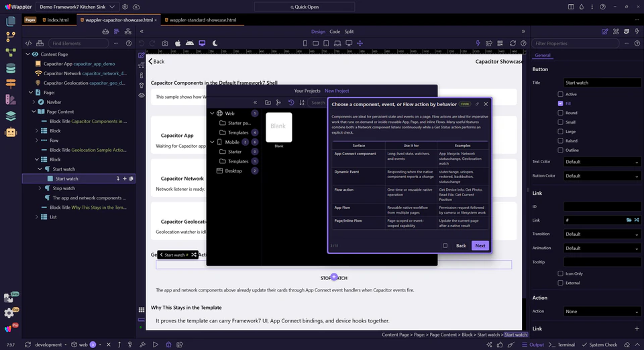Click Next in the tour dialog
The height and width of the screenshot is (350, 644).
click(x=480, y=245)
